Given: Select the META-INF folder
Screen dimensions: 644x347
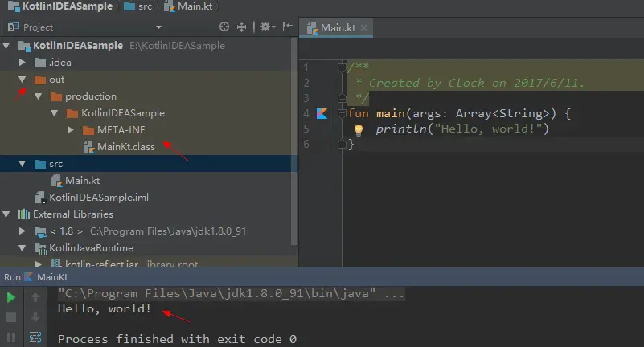Looking at the screenshot, I should click(148, 130).
